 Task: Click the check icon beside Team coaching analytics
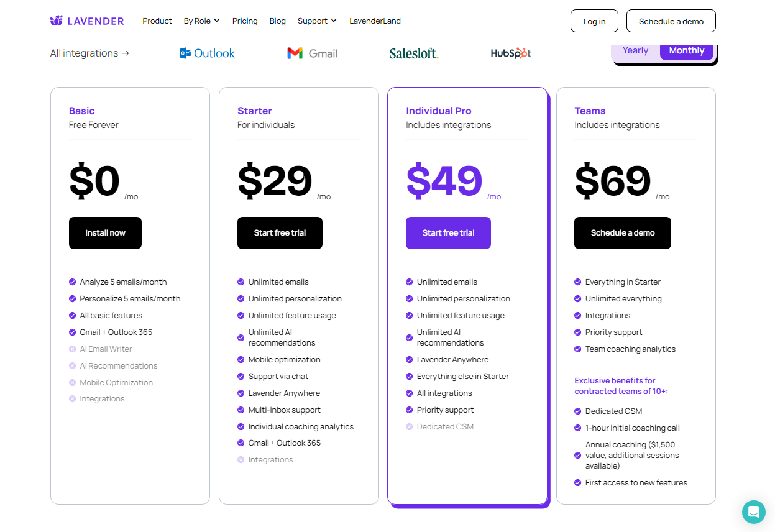coord(577,349)
